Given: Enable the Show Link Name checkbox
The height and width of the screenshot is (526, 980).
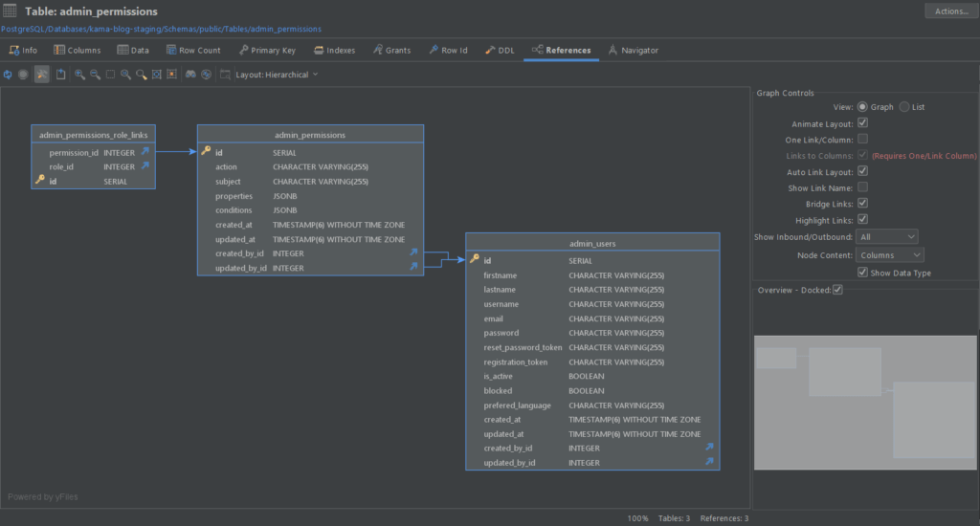Looking at the screenshot, I should click(862, 187).
